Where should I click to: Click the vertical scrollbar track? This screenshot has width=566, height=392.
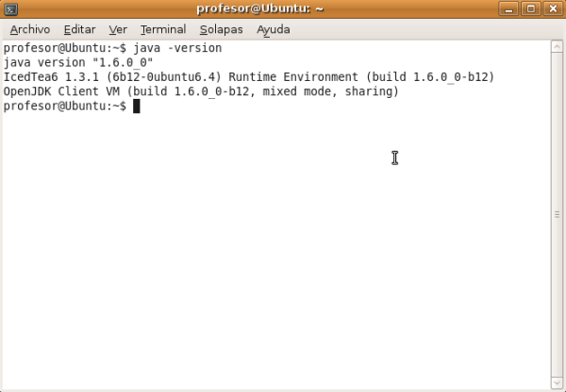tap(557, 217)
